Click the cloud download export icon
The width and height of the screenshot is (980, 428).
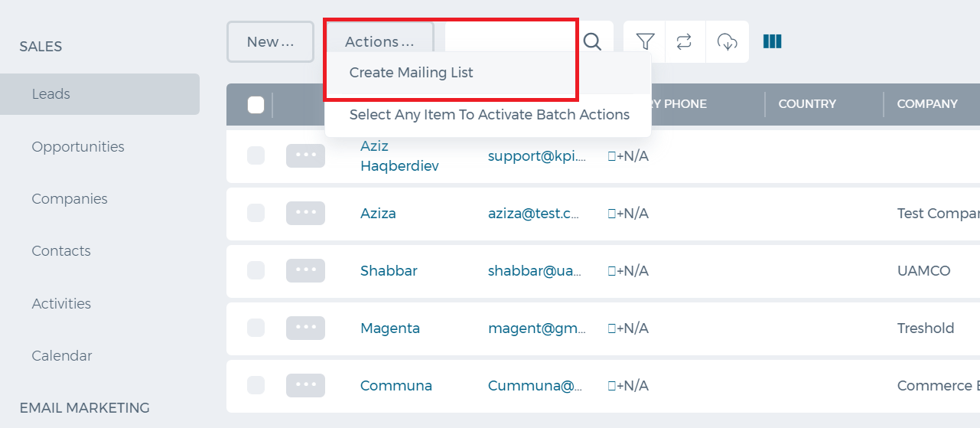727,41
